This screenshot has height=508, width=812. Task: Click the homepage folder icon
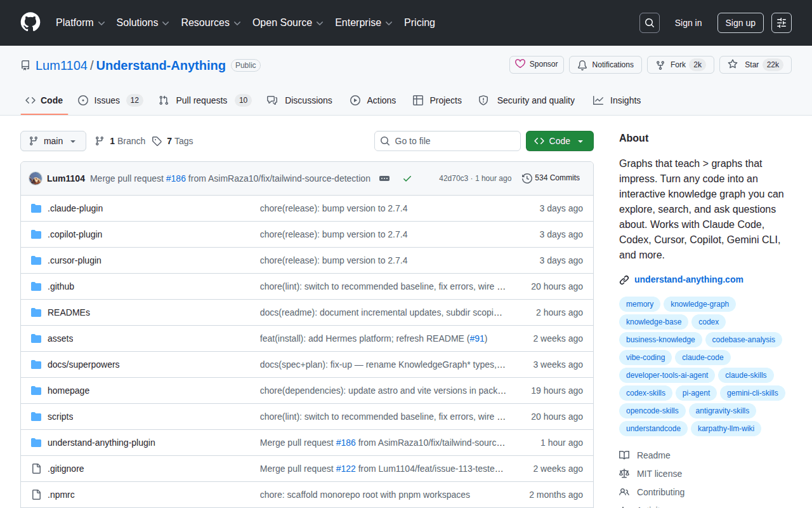(36, 391)
